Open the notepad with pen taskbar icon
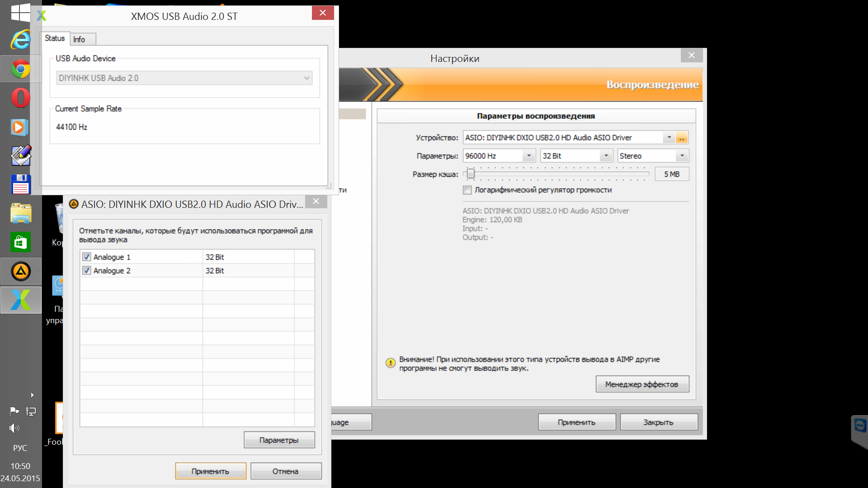This screenshot has height=488, width=868. click(x=21, y=155)
